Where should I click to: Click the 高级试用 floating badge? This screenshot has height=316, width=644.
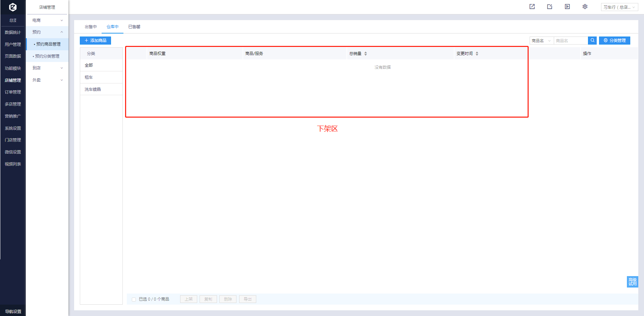[x=632, y=282]
